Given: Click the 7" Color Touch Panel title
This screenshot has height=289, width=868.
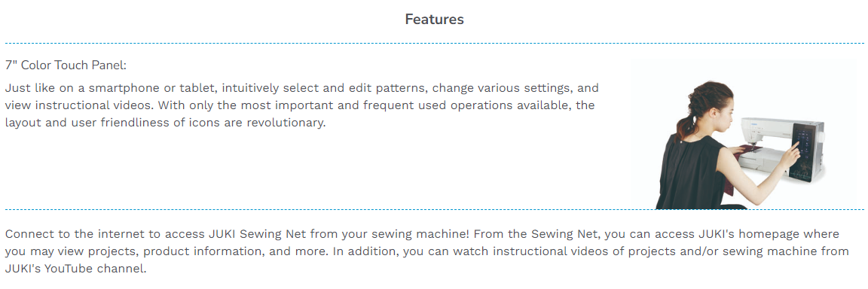Looking at the screenshot, I should (66, 65).
